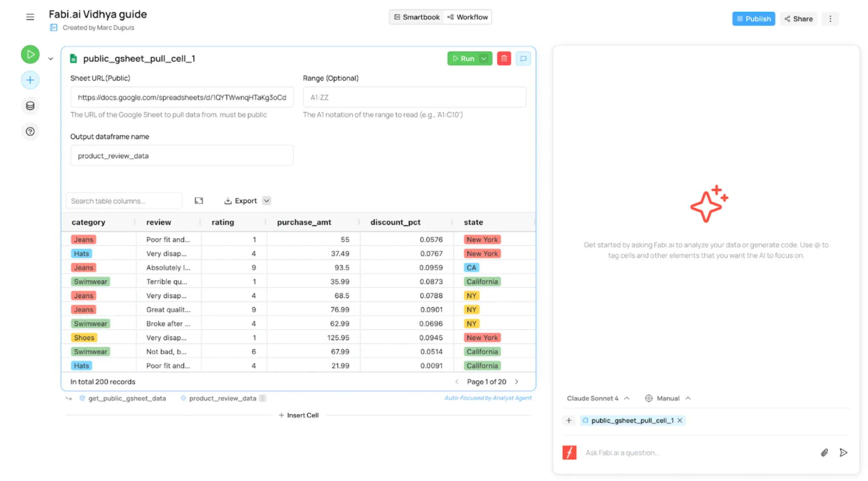This screenshot has height=481, width=868.
Task: Click the CA state tag
Action: (x=471, y=267)
